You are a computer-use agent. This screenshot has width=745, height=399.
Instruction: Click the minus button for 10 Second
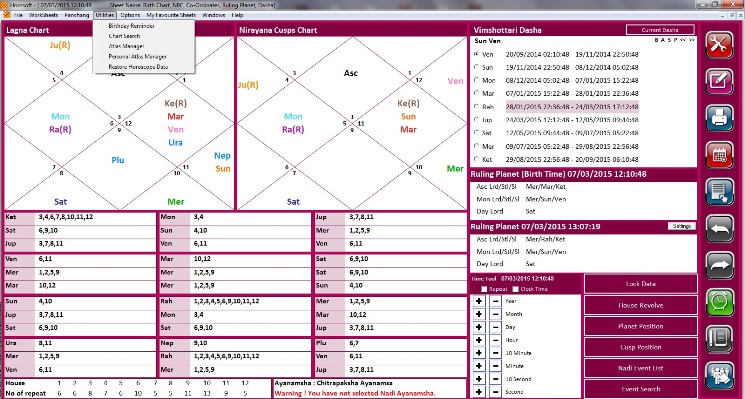click(x=495, y=379)
